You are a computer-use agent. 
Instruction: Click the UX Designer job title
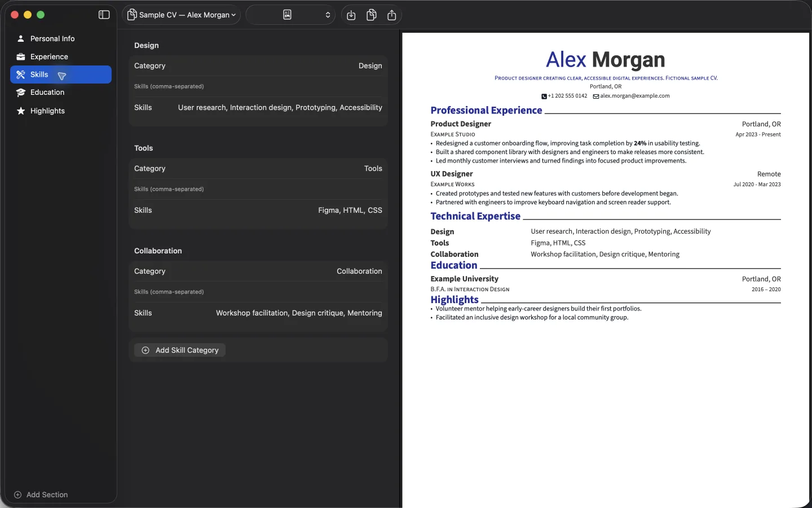pos(452,174)
